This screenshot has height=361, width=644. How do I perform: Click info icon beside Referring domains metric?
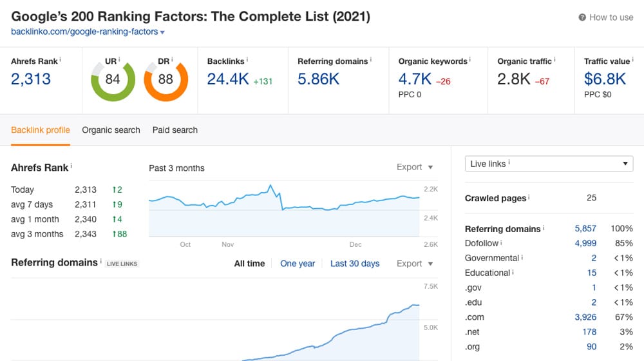(x=372, y=60)
